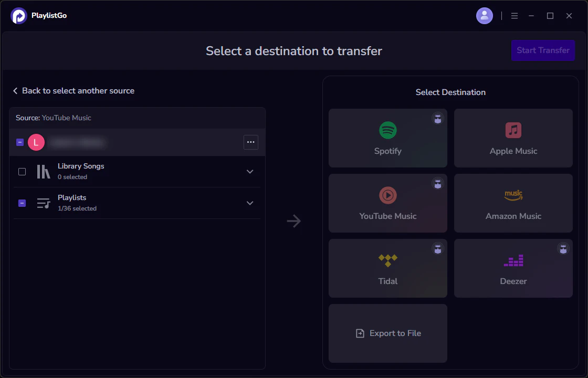Click the 'Select a destination to transfer' title
Screen dimensions: 588x378
click(293, 51)
